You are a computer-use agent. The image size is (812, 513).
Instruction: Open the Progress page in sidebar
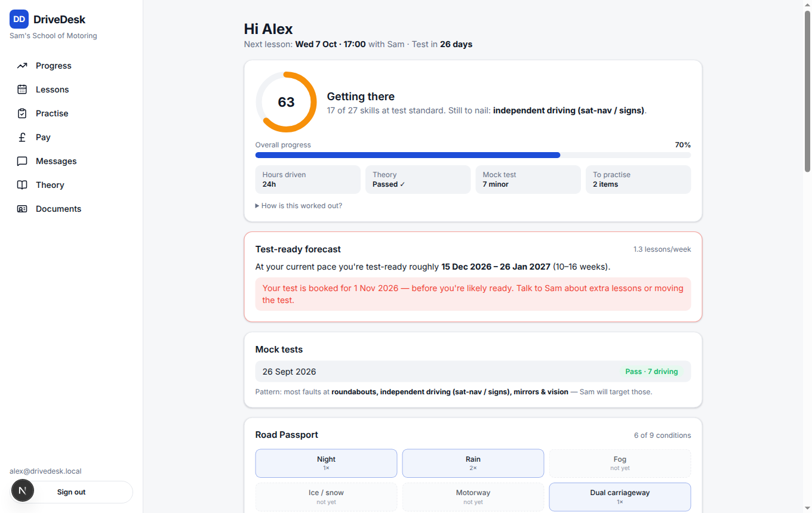tap(71, 66)
